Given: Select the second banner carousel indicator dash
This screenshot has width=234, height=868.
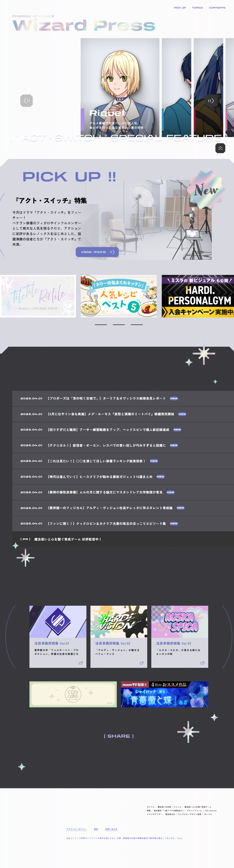Looking at the screenshot, I should (x=119, y=324).
